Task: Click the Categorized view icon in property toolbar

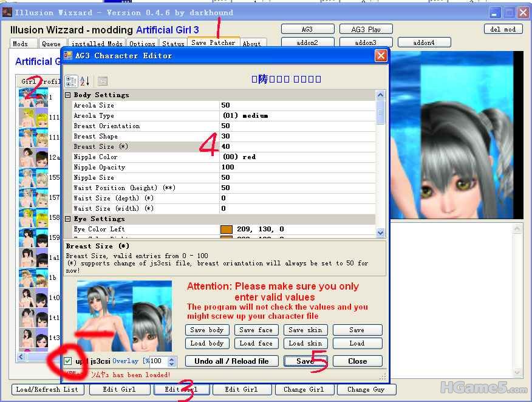Action: point(71,81)
